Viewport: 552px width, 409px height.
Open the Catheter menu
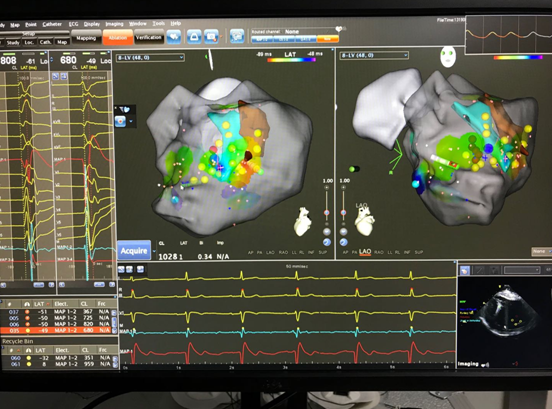(x=52, y=24)
